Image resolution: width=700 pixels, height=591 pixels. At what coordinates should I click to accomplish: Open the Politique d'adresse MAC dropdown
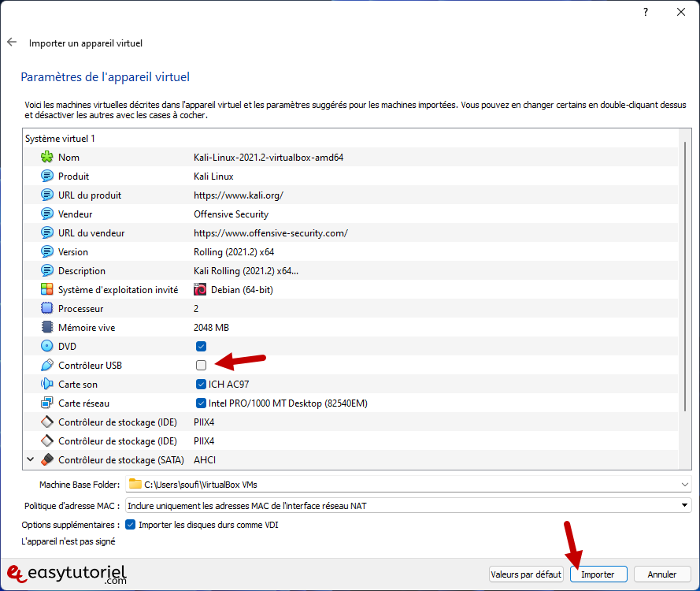pos(684,505)
